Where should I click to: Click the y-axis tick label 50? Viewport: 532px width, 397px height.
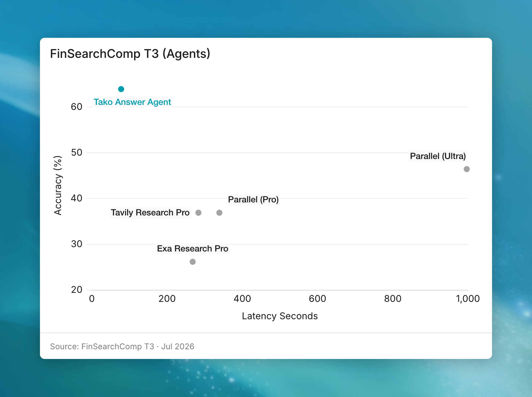point(76,152)
